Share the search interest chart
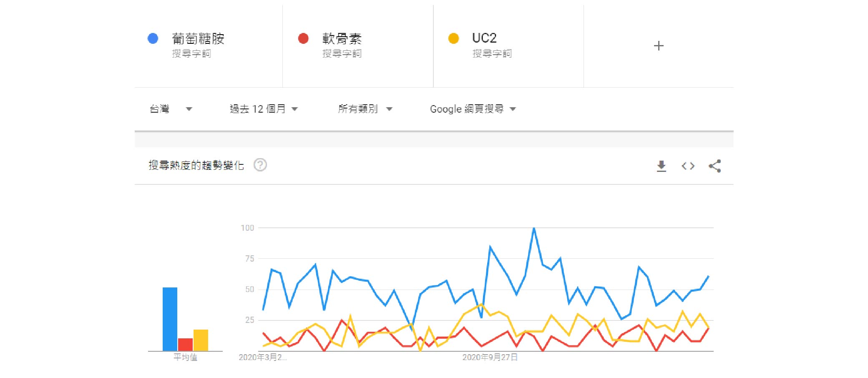The width and height of the screenshot is (868, 378). point(715,166)
